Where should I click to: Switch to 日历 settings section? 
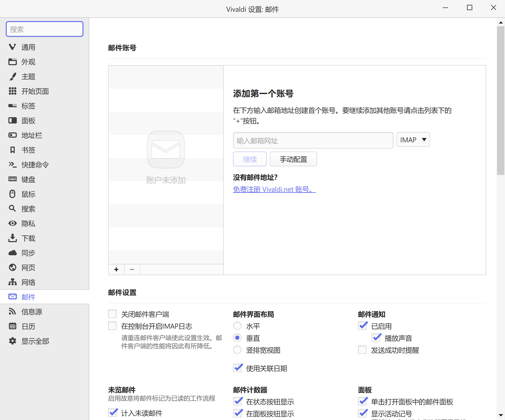tap(28, 326)
